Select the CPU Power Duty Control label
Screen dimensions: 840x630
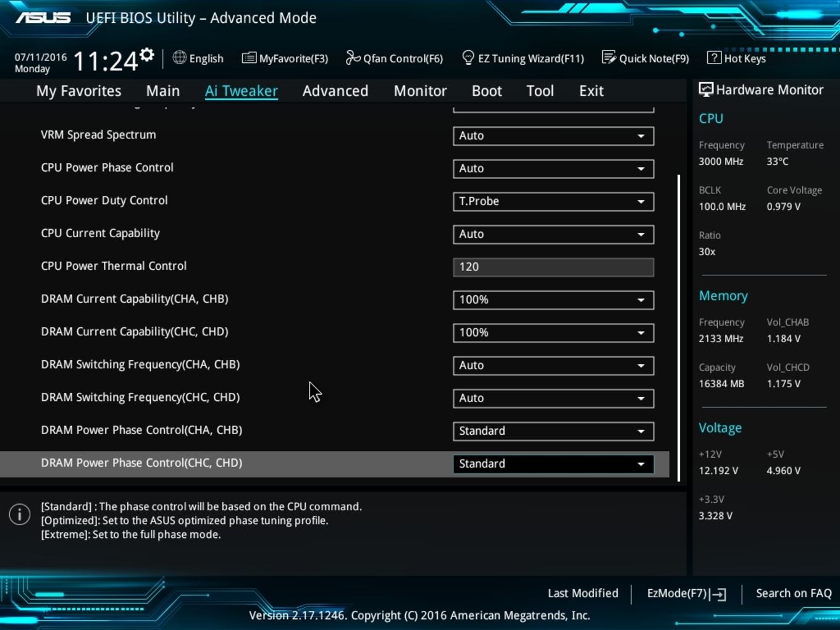pyautogui.click(x=104, y=200)
